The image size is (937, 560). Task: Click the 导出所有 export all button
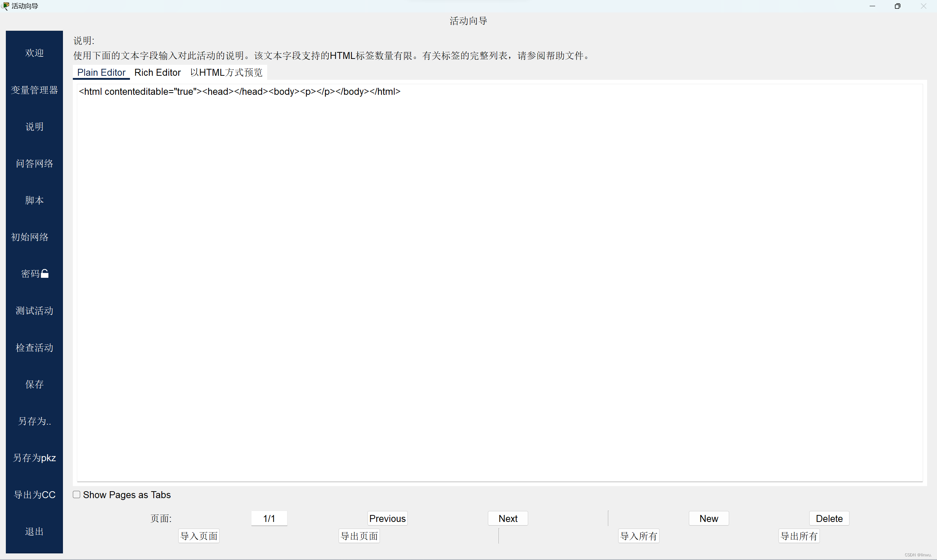[799, 536]
